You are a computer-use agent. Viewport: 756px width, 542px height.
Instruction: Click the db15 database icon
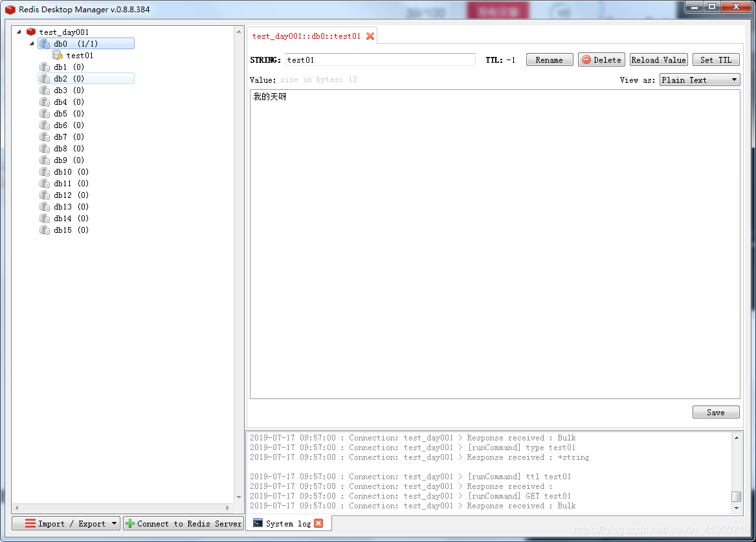coord(45,230)
